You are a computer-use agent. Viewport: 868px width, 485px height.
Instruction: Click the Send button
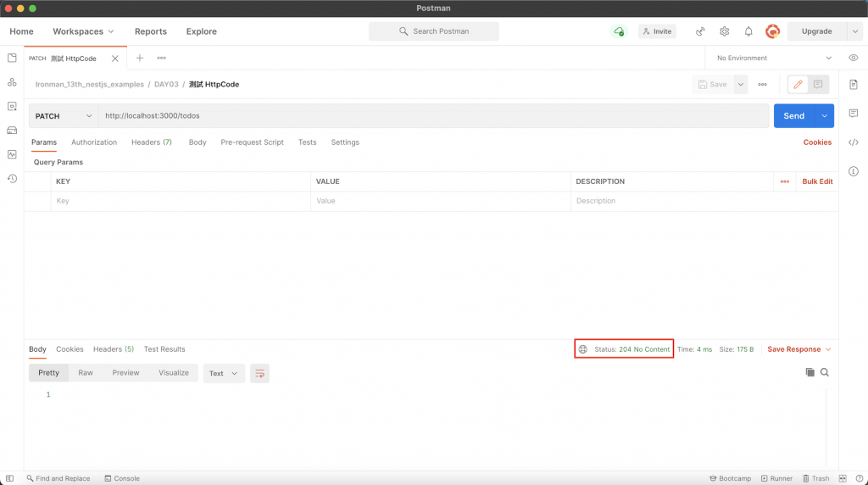[793, 116]
